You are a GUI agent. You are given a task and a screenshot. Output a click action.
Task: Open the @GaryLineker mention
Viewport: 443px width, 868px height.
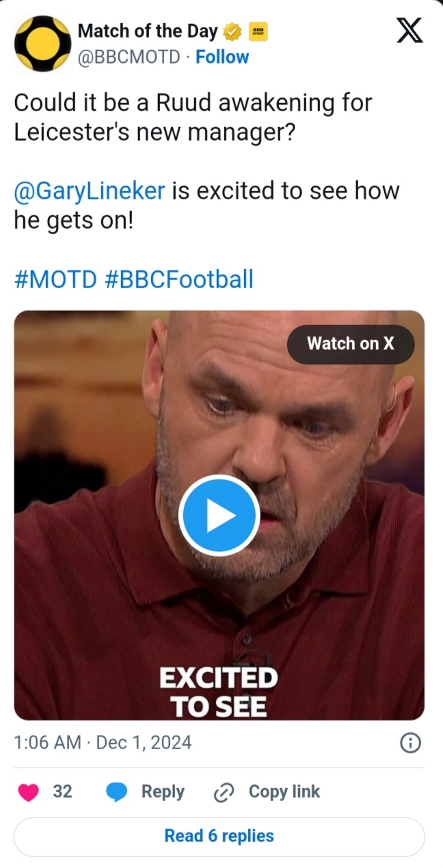coord(90,191)
